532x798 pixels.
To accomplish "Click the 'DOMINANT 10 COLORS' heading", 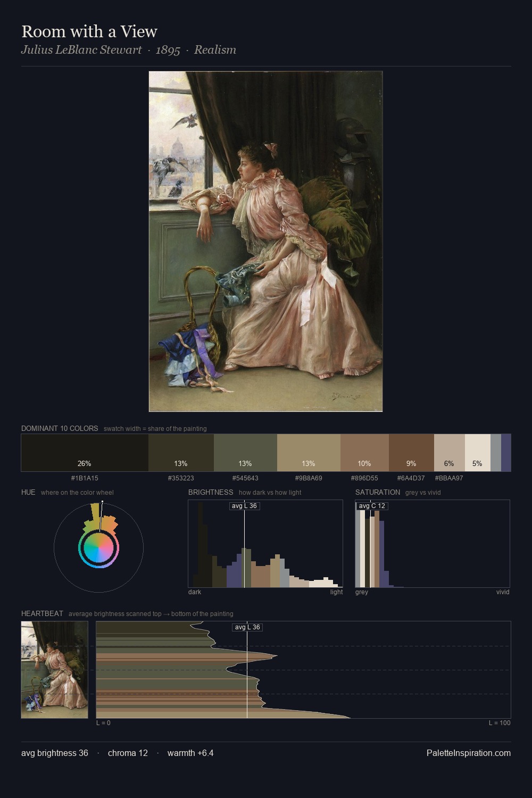I will point(60,428).
